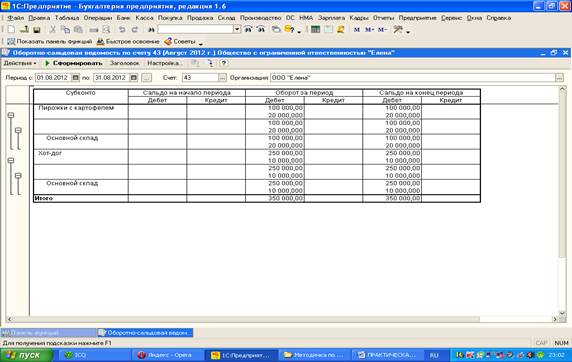Collapse the inner group under Пирожки с картофелем

point(18,130)
